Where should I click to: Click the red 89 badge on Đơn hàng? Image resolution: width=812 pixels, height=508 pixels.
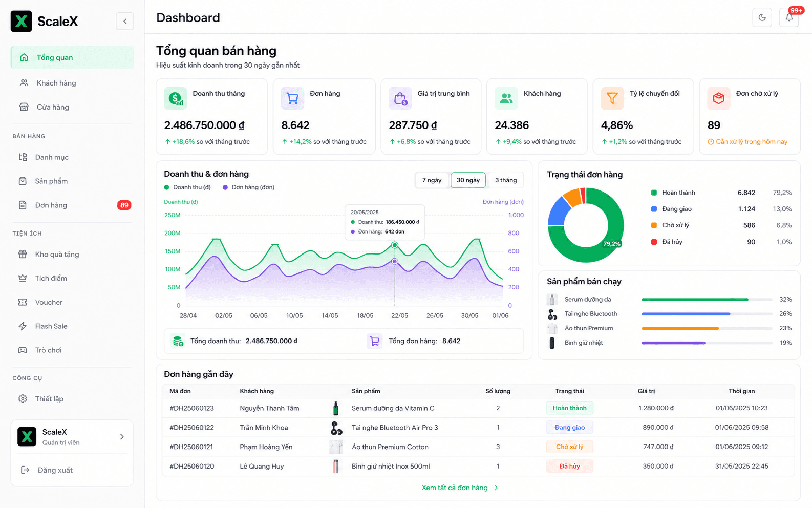[x=124, y=205]
